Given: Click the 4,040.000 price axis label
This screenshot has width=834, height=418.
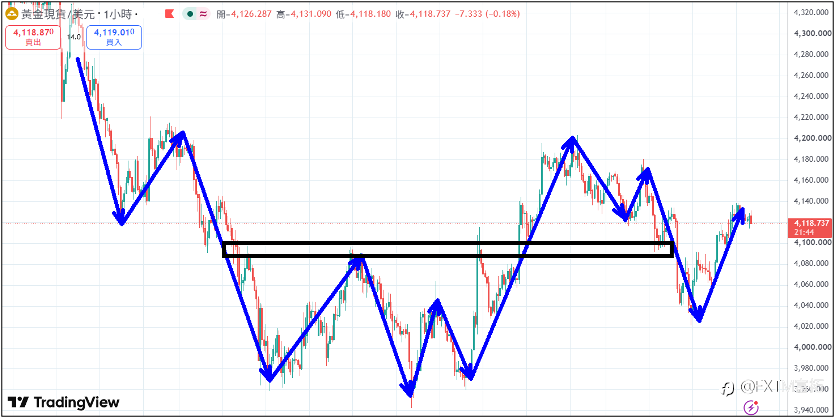Looking at the screenshot, I should click(x=810, y=306).
